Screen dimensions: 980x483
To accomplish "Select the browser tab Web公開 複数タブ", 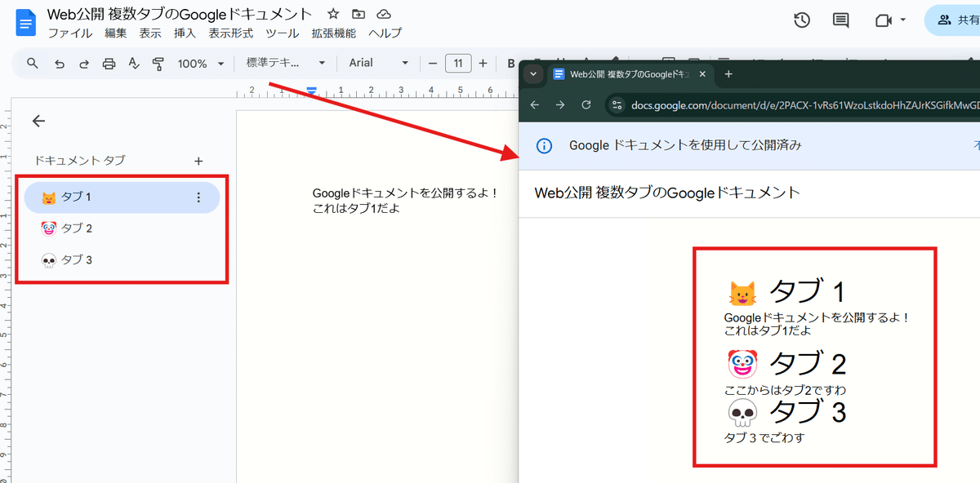I will pyautogui.click(x=630, y=74).
